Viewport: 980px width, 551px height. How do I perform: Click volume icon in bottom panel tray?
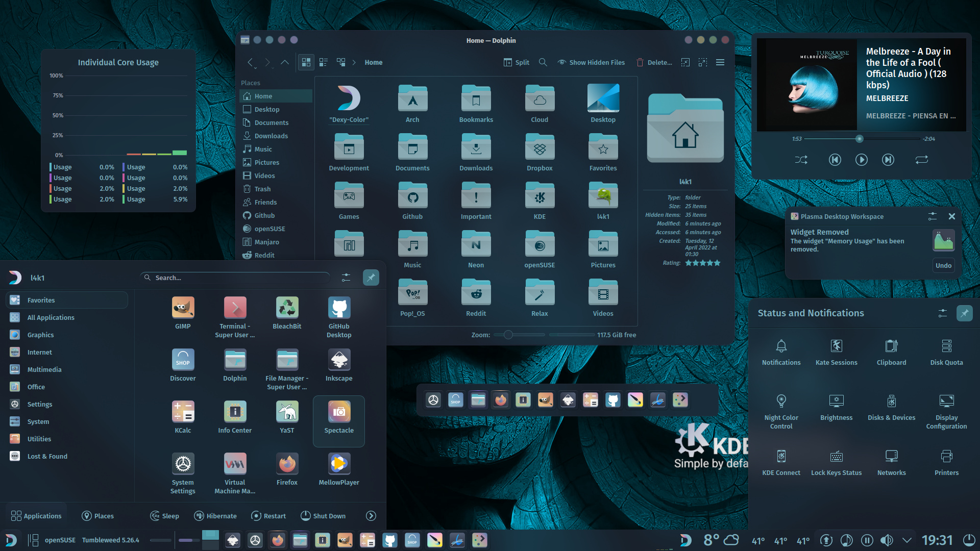tap(887, 540)
